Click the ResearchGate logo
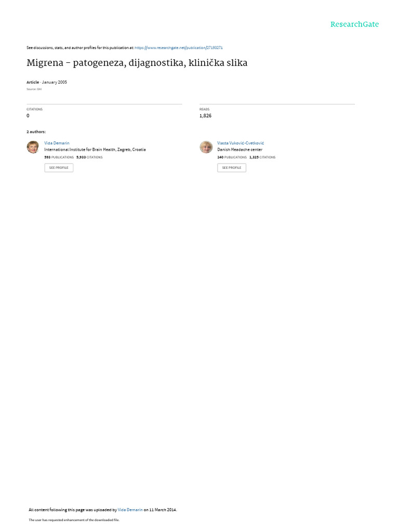The image size is (399, 532). 354,24
